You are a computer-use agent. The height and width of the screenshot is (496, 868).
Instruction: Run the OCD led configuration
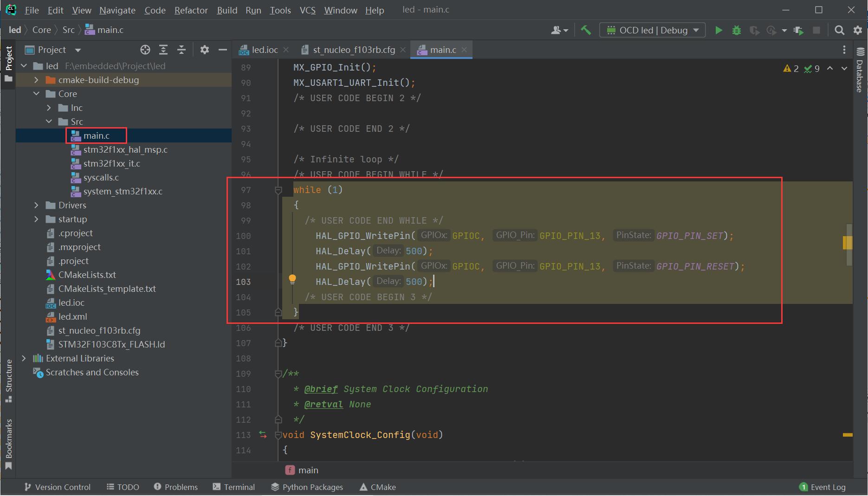coord(719,30)
